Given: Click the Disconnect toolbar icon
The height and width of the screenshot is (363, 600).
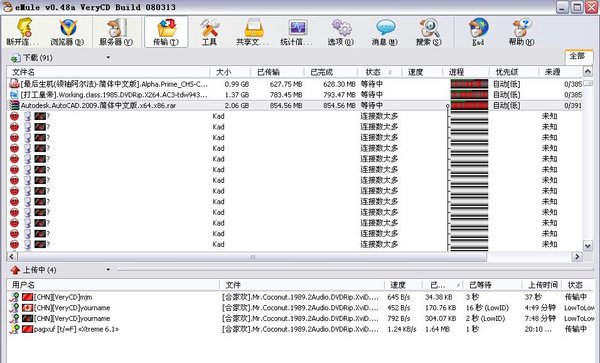Looking at the screenshot, I should [24, 28].
